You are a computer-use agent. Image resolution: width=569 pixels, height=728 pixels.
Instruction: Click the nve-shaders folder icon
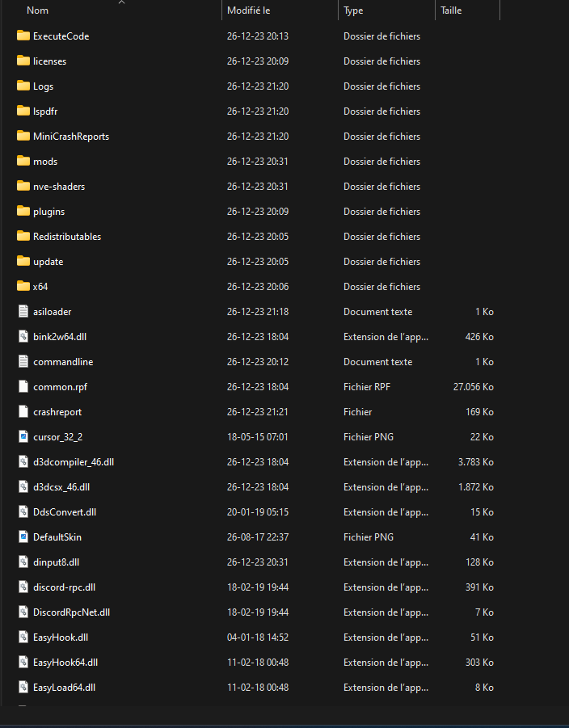click(23, 186)
